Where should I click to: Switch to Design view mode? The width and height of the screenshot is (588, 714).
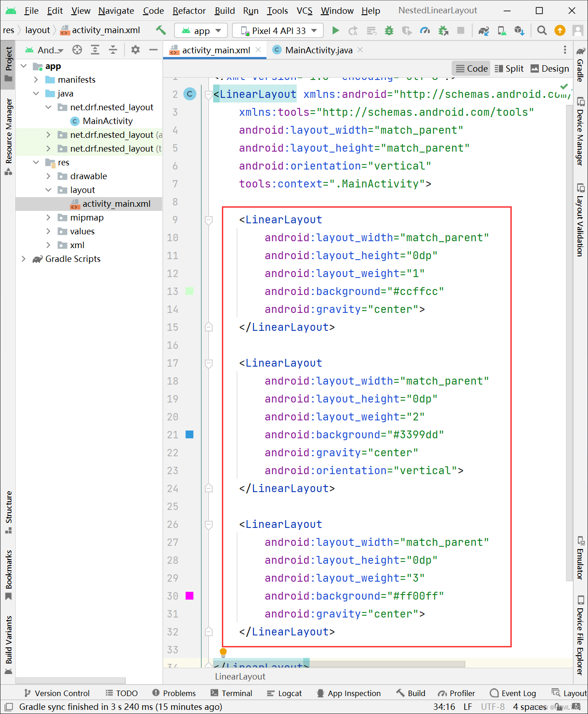pyautogui.click(x=550, y=68)
